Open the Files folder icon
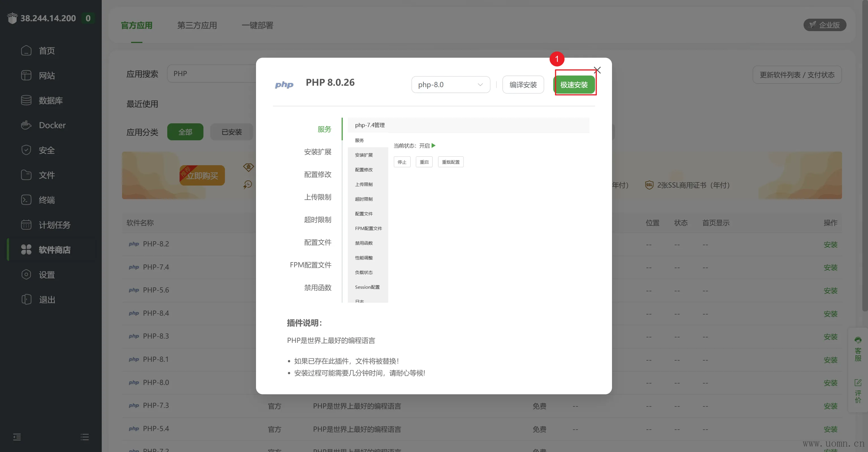This screenshot has height=452, width=868. tap(26, 175)
